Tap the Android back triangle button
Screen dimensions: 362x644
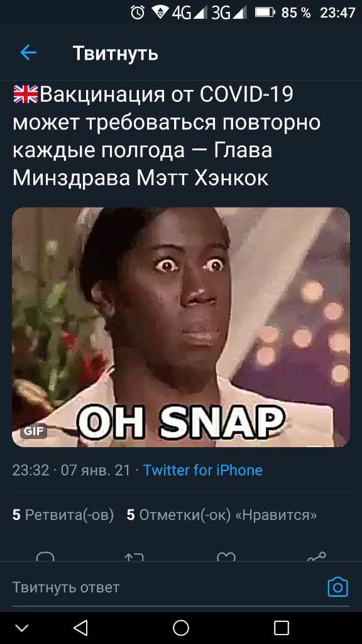[x=80, y=628]
